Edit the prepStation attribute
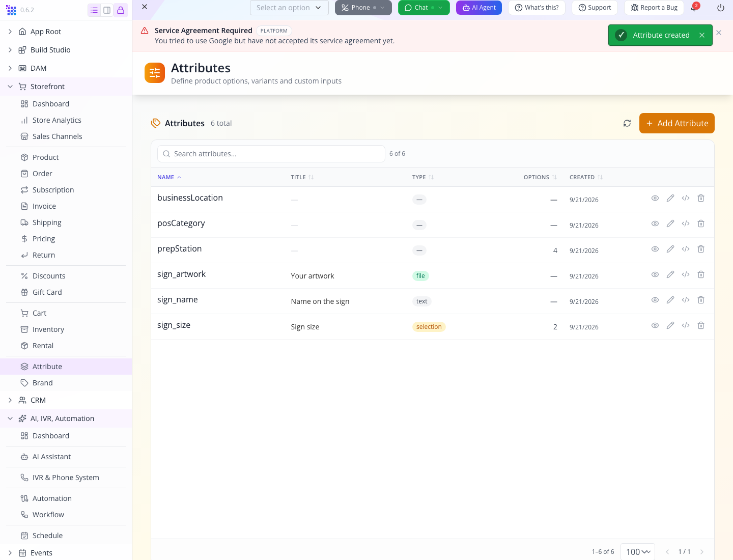This screenshot has height=560, width=733. coord(670,249)
